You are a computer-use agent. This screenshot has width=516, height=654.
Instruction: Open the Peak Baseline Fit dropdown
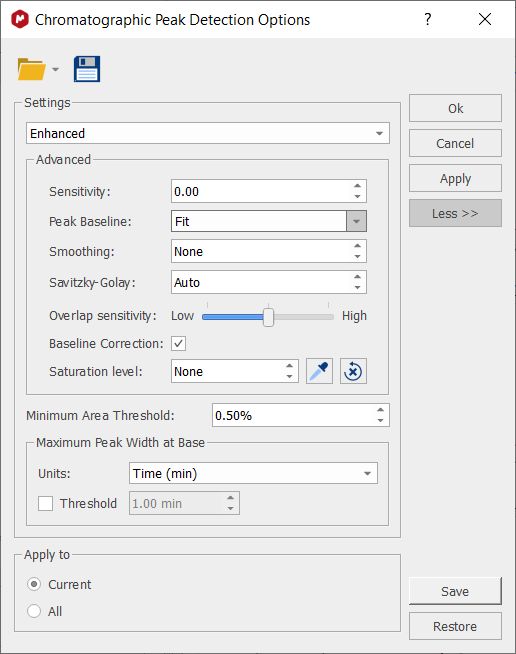tap(269, 221)
